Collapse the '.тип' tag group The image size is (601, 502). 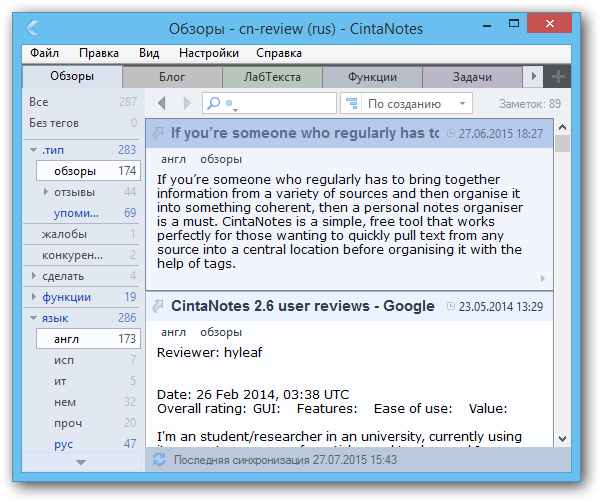pyautogui.click(x=34, y=150)
